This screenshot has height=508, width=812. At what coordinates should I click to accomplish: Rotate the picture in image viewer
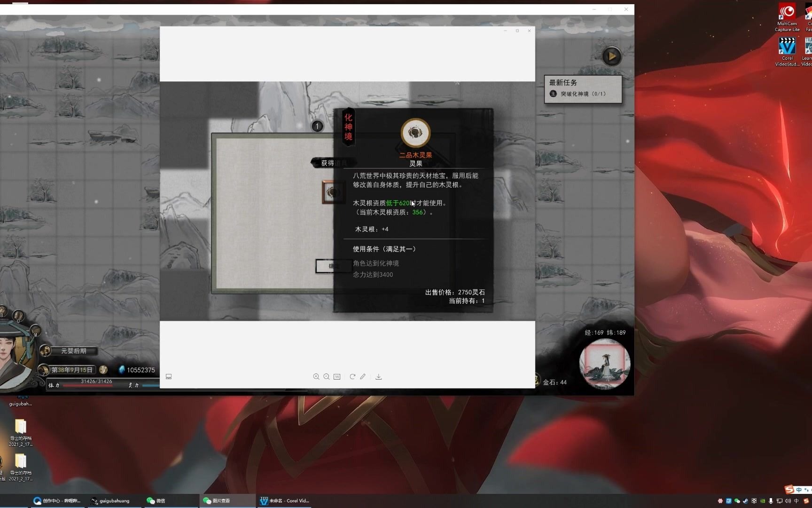point(352,377)
